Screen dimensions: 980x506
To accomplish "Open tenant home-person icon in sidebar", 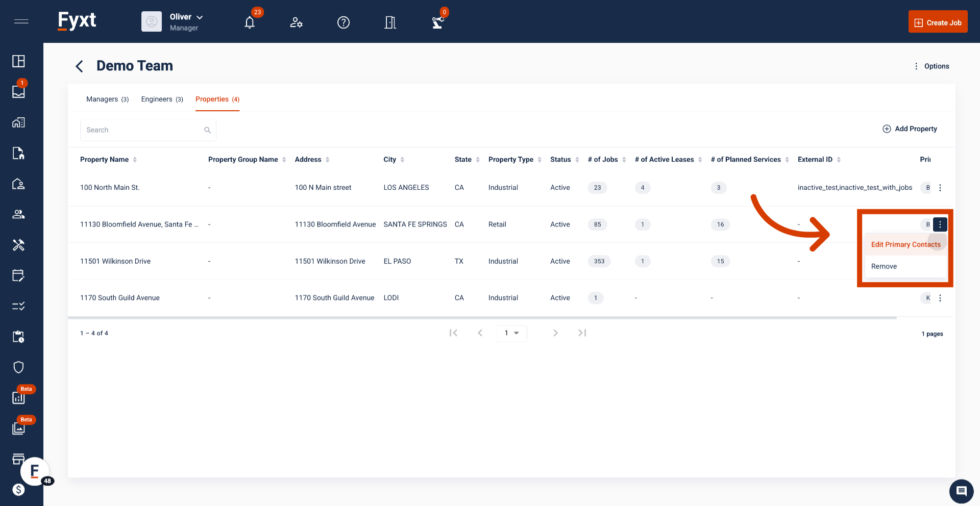I will click(18, 184).
